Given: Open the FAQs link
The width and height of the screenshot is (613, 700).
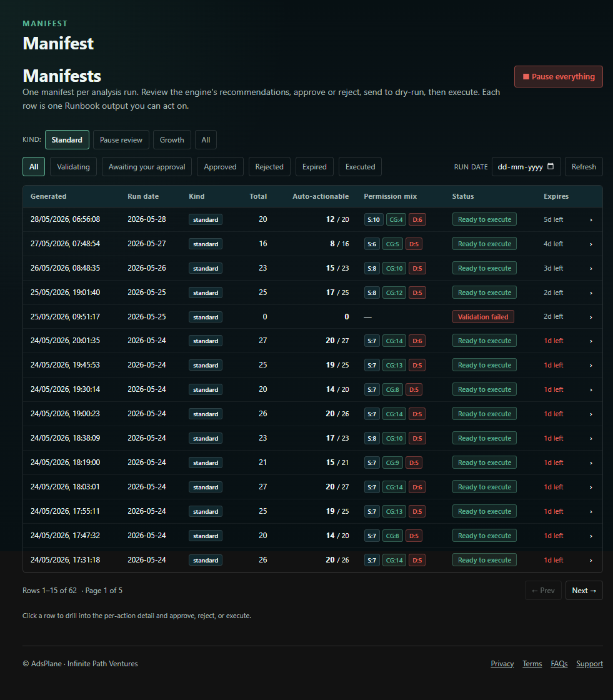Looking at the screenshot, I should coord(559,664).
